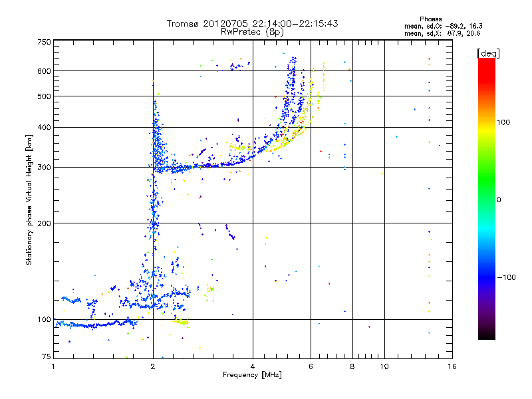This screenshot has width=532, height=399.
Task: Click the '[deg]' colorbar unit label
Action: tap(488, 53)
